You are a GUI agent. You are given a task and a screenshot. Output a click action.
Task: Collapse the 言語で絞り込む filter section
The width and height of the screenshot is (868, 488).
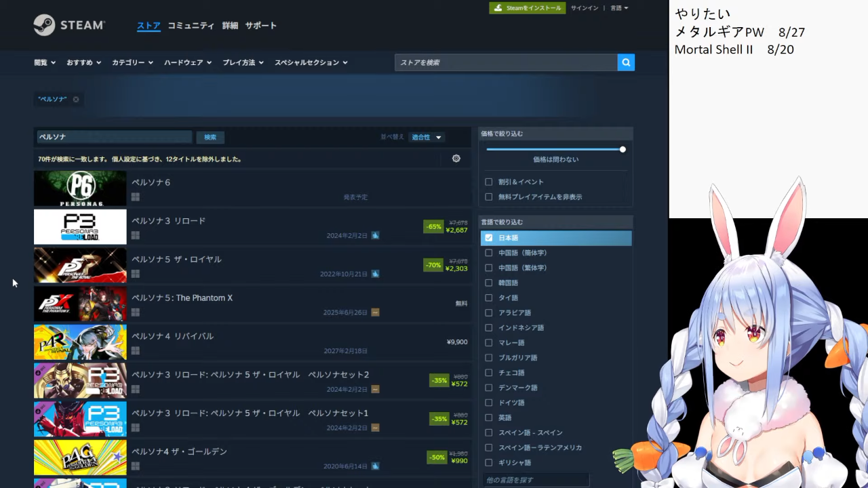(x=555, y=222)
